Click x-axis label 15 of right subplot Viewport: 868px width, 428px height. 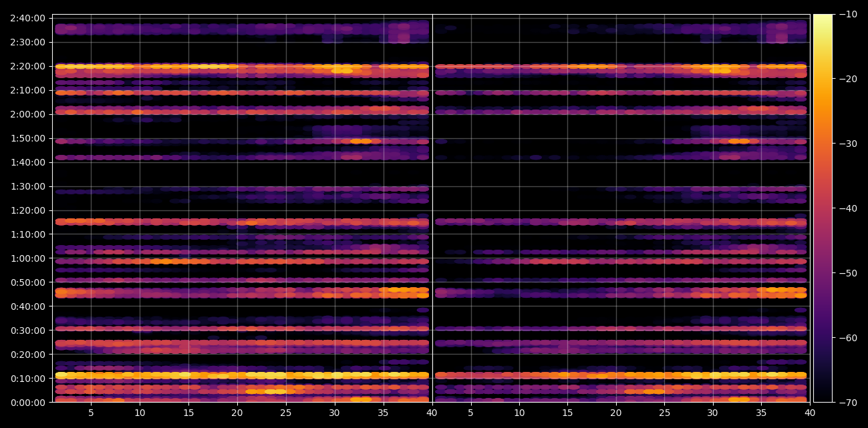[567, 413]
